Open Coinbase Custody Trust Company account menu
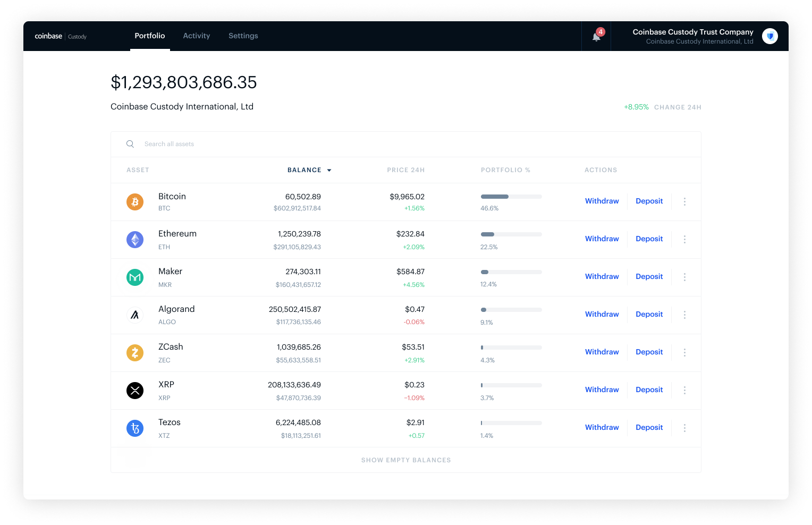812x525 pixels. (693, 36)
